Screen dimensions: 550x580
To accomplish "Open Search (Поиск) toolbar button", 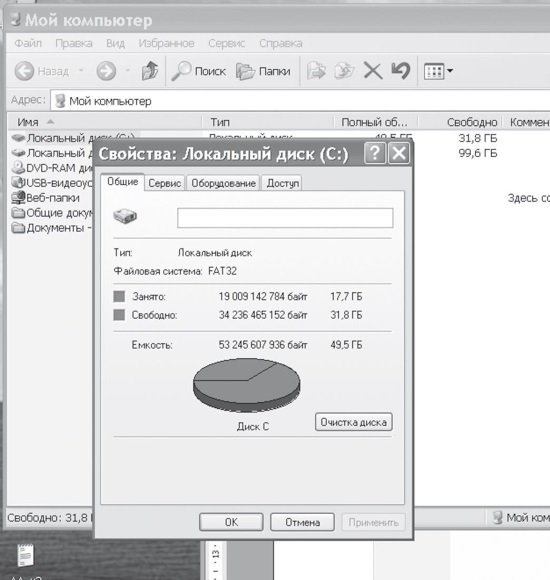I will (199, 71).
